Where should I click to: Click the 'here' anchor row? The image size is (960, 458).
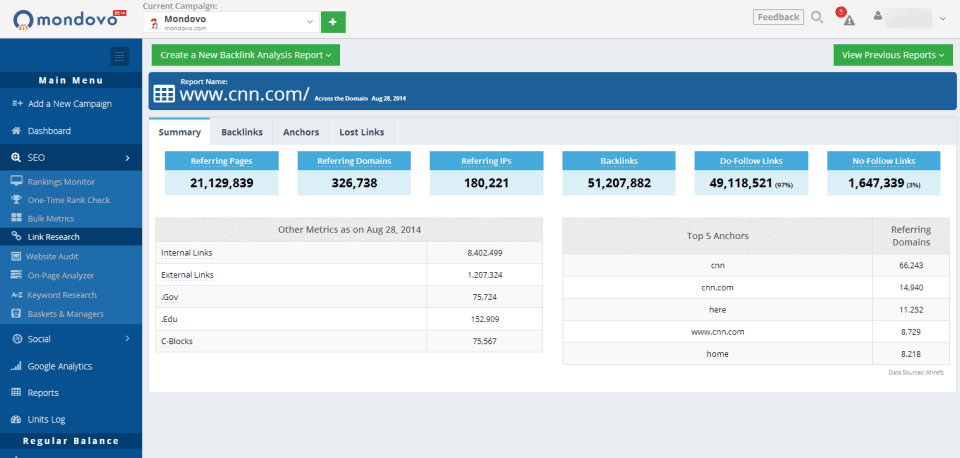pos(756,309)
